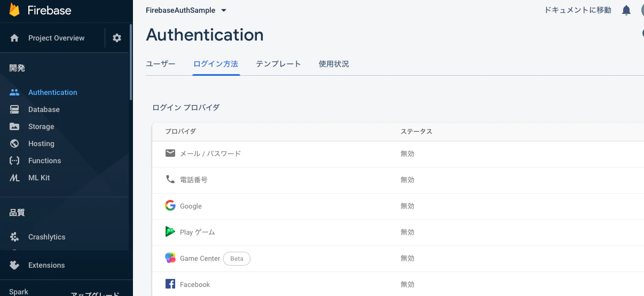Screen dimensions: 644x296
Task: Click the Play ゲーム icon
Action: 170,231
